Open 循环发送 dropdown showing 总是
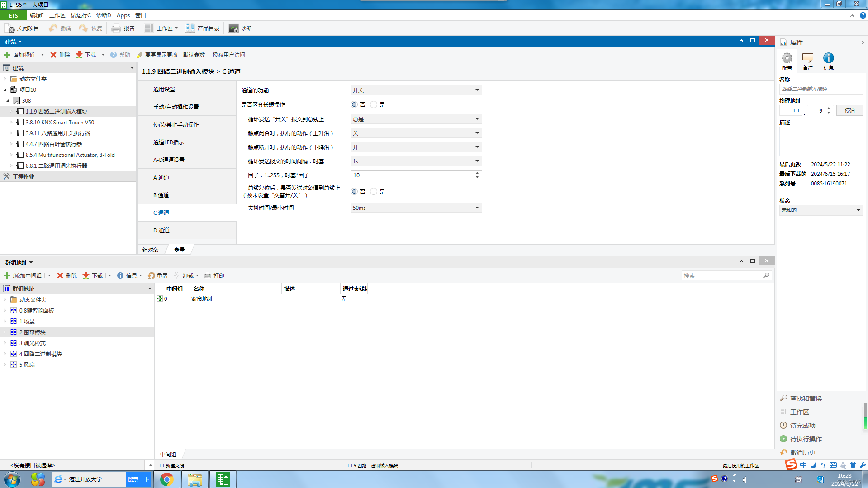The height and width of the screenshot is (488, 868). coord(416,119)
